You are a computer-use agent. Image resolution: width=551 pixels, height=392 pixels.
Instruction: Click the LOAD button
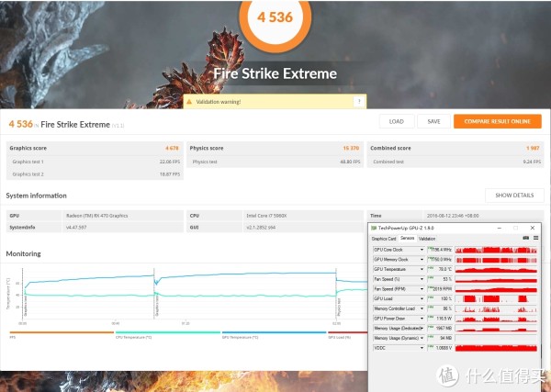tap(397, 121)
